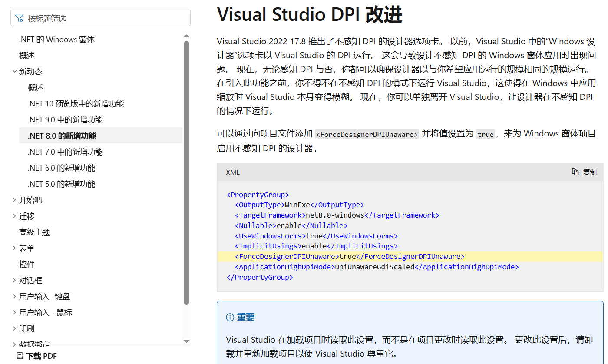This screenshot has height=364, width=608.
Task: Open .NET 的 Windows 窗体 in sidebar
Action: pos(57,40)
